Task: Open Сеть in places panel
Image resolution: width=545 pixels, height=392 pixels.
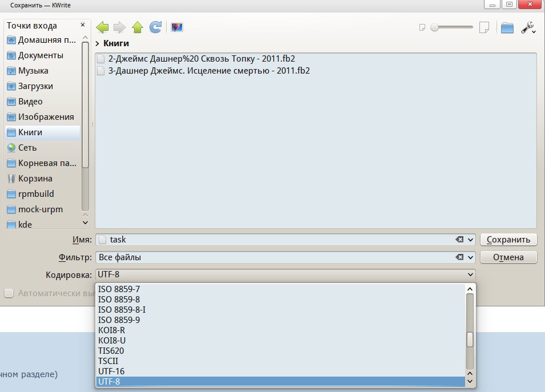Action: [x=42, y=148]
